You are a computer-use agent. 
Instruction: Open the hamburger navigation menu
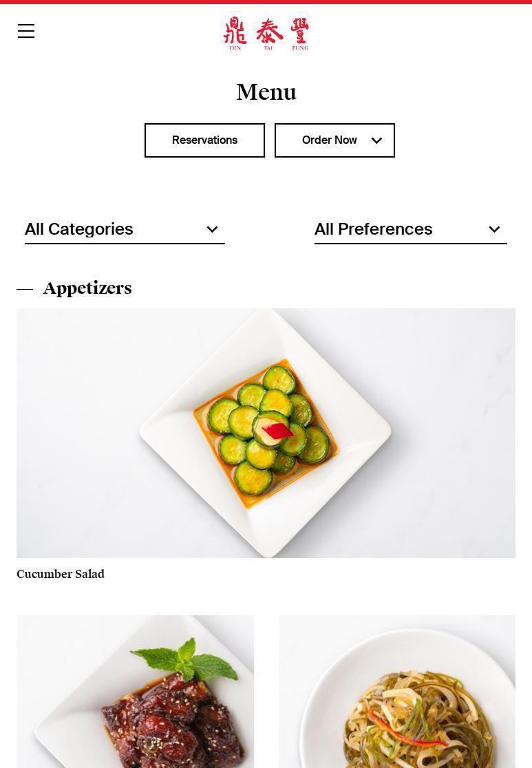tap(26, 31)
